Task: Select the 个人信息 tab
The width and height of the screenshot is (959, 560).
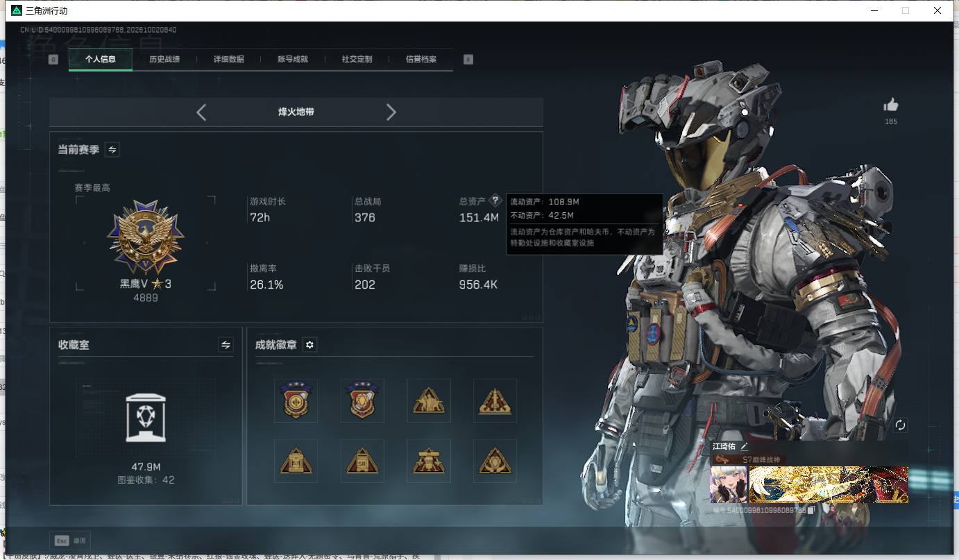Action: point(101,60)
